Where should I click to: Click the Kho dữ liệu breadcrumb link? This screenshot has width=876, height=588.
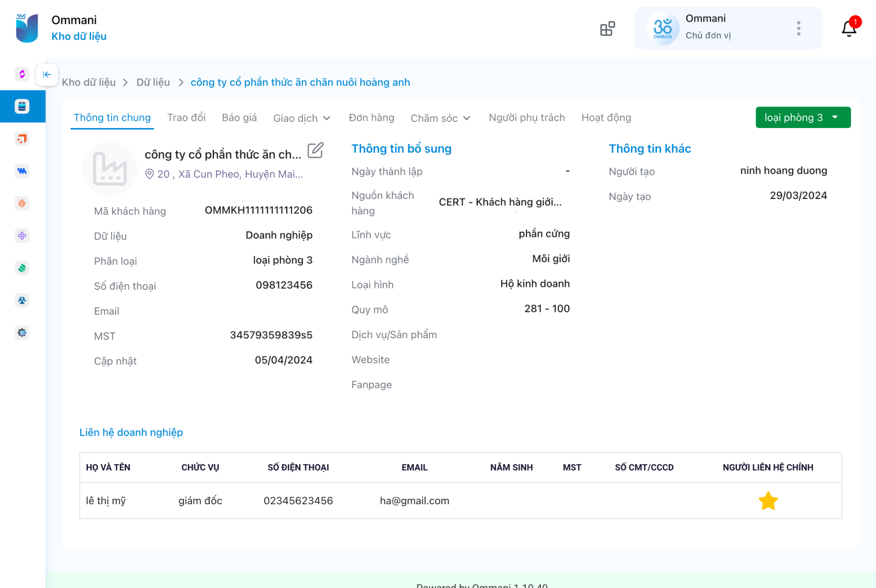[x=88, y=82]
